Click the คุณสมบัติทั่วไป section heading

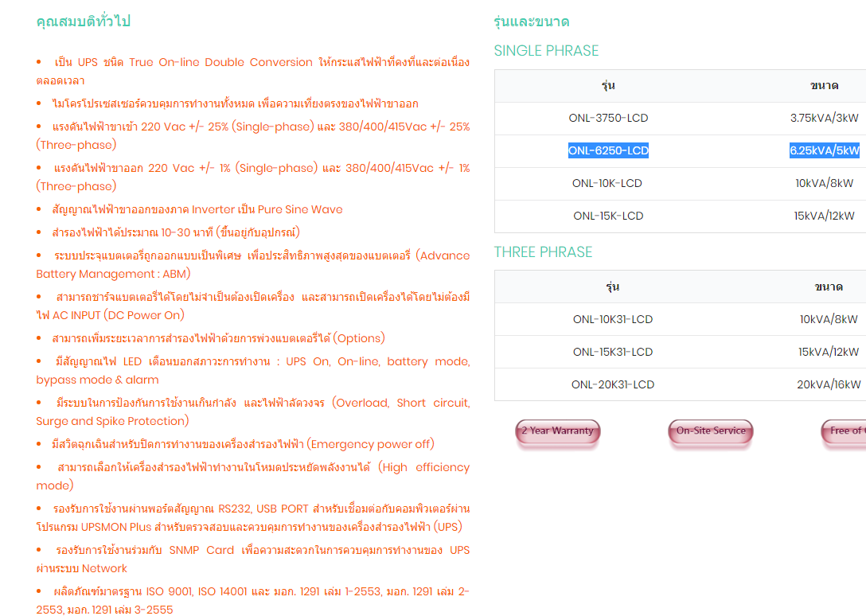pyautogui.click(x=83, y=21)
